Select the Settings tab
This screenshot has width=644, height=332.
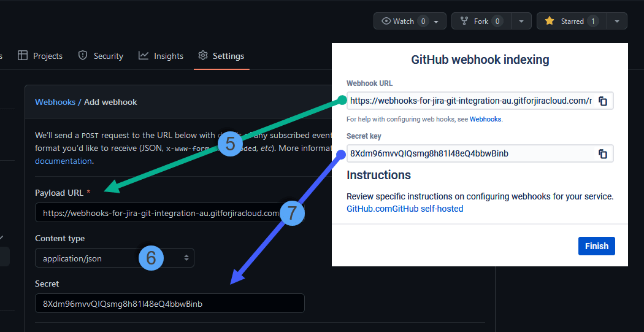[x=221, y=56]
